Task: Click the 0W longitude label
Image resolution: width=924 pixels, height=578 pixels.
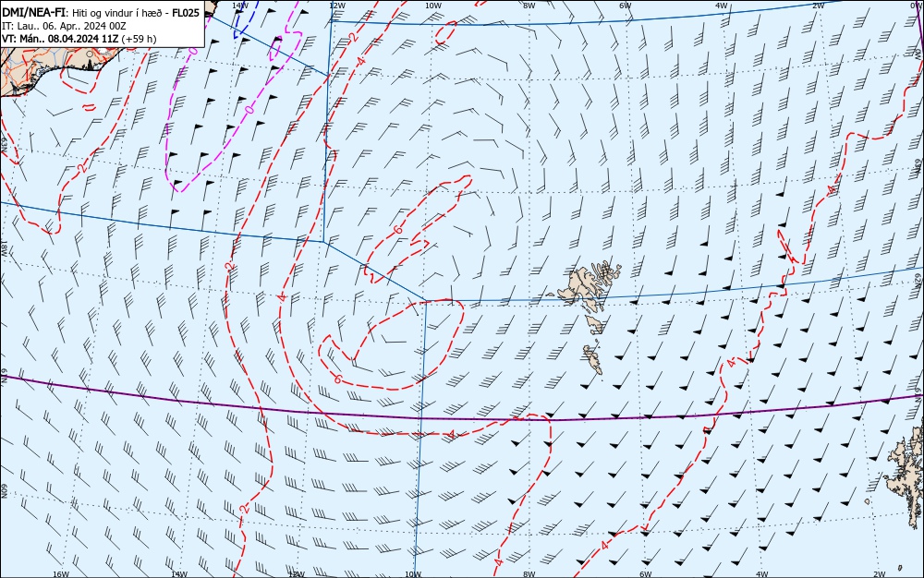Action: click(917, 5)
